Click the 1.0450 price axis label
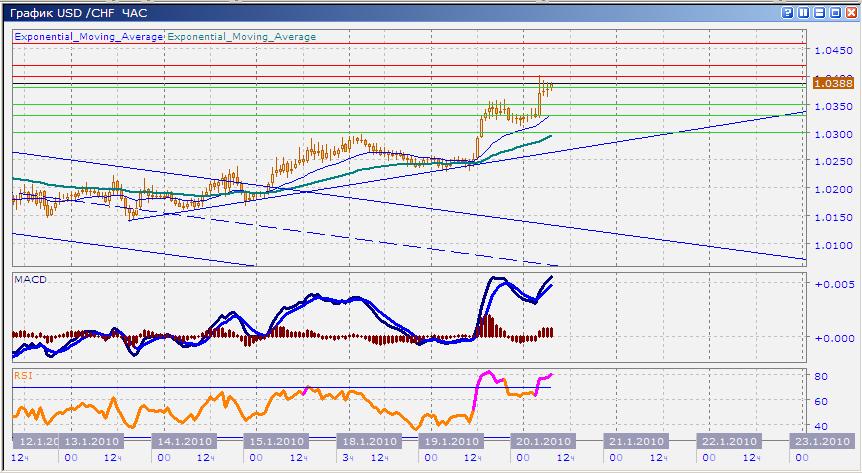Viewport: 862px width, 473px height. [x=831, y=50]
